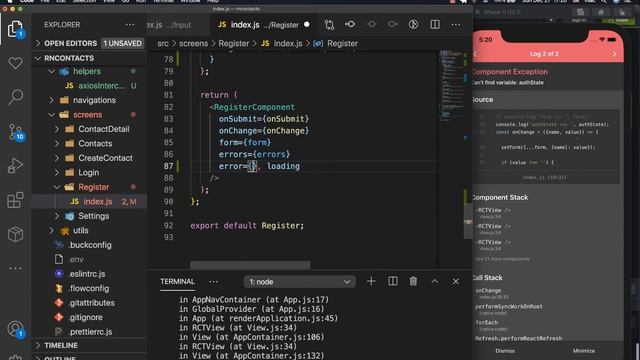Click Dismiss in the simulator error screen
Viewport: 640px width, 360px height.
pos(505,351)
